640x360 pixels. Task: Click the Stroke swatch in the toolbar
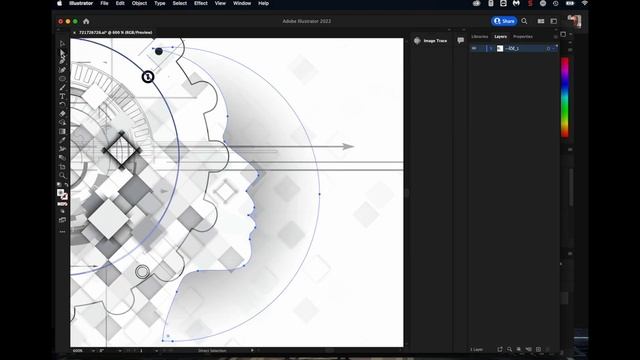click(x=64, y=196)
